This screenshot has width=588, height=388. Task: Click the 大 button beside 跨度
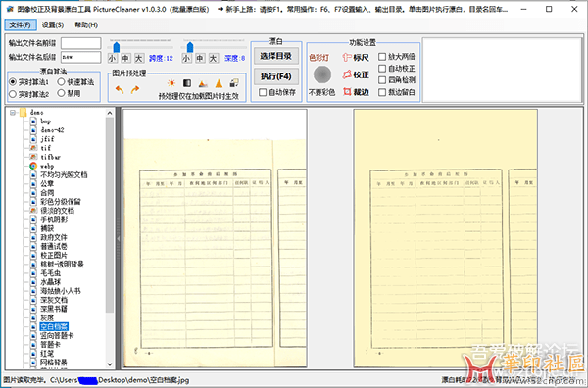tap(139, 58)
